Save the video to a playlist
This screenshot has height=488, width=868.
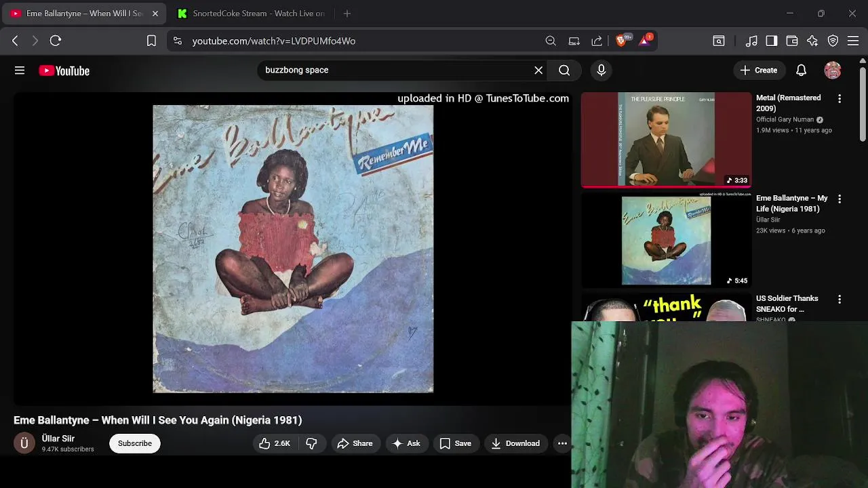[x=456, y=443]
